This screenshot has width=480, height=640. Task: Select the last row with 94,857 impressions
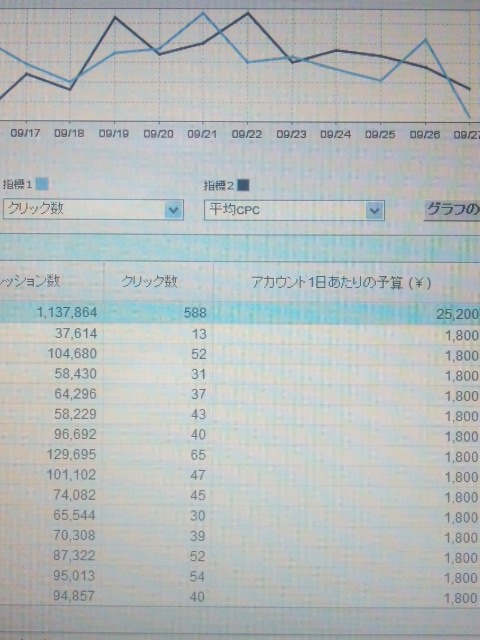point(240,597)
